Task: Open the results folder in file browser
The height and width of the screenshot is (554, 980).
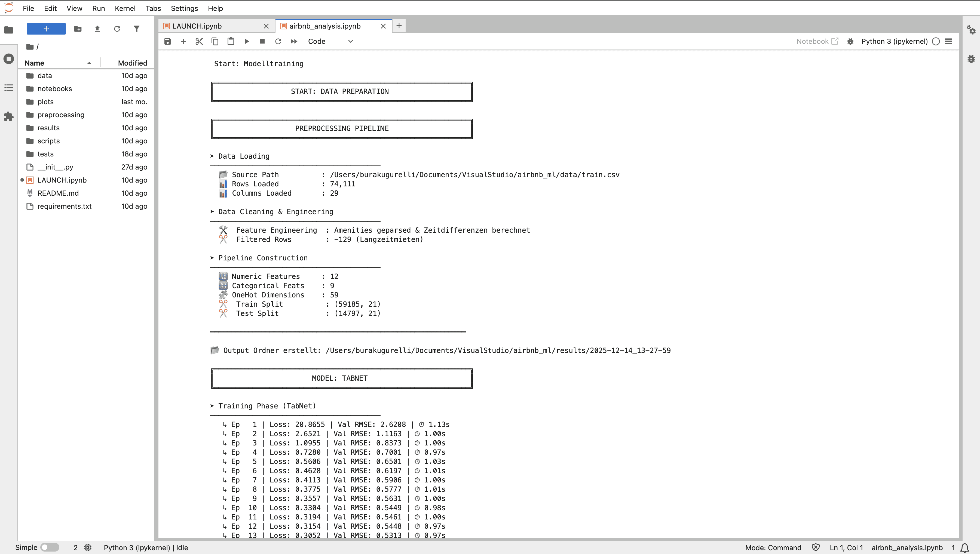Action: [x=48, y=128]
